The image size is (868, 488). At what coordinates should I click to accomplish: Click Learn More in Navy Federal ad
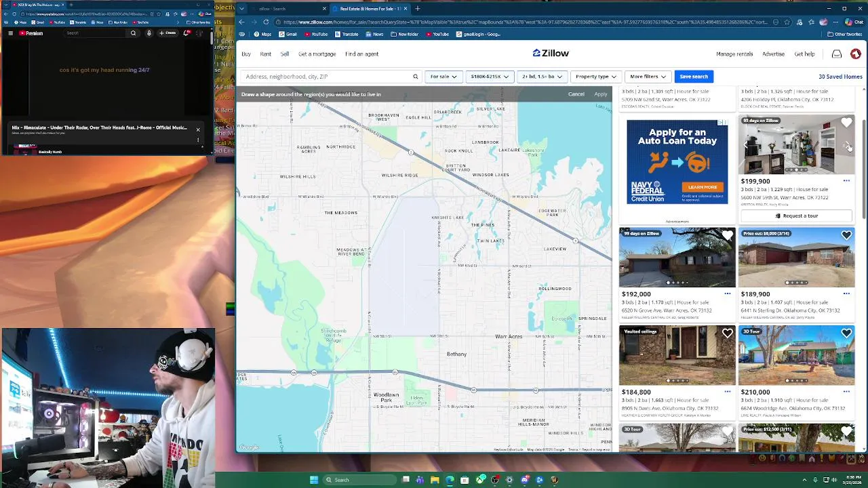[x=703, y=187]
